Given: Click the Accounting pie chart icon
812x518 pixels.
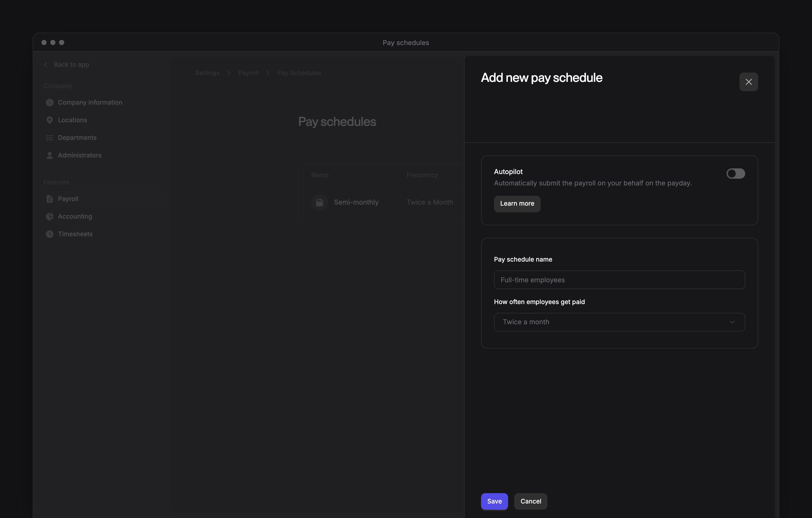Looking at the screenshot, I should pos(49,217).
